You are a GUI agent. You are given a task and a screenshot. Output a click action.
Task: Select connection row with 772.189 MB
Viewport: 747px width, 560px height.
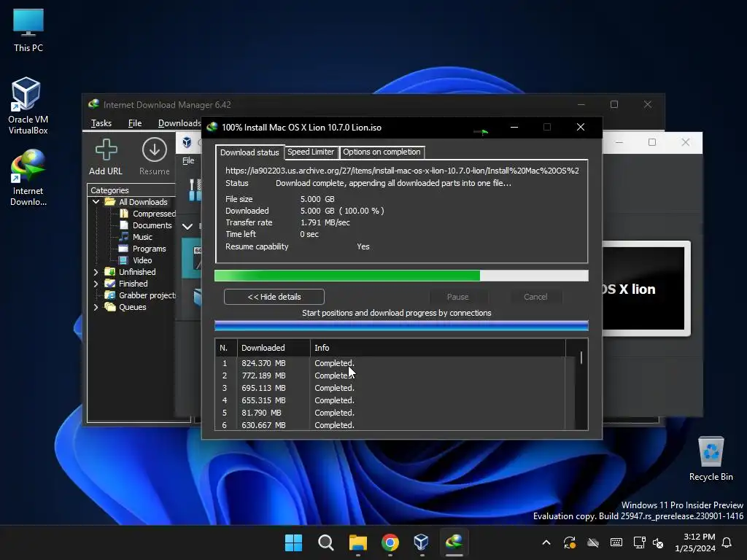pos(390,376)
